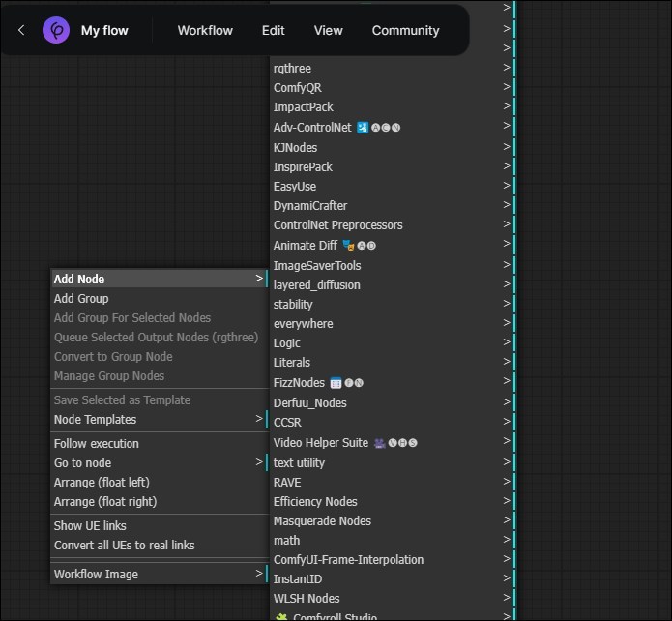
Task: Click the purple flow logo icon
Action: 56,30
